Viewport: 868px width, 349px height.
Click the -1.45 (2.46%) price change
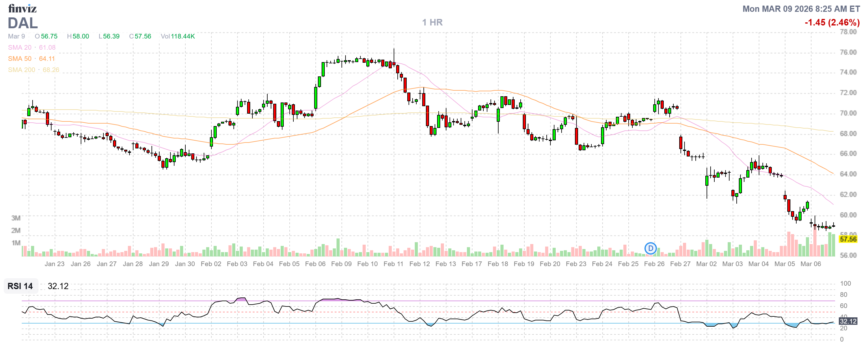coord(832,23)
